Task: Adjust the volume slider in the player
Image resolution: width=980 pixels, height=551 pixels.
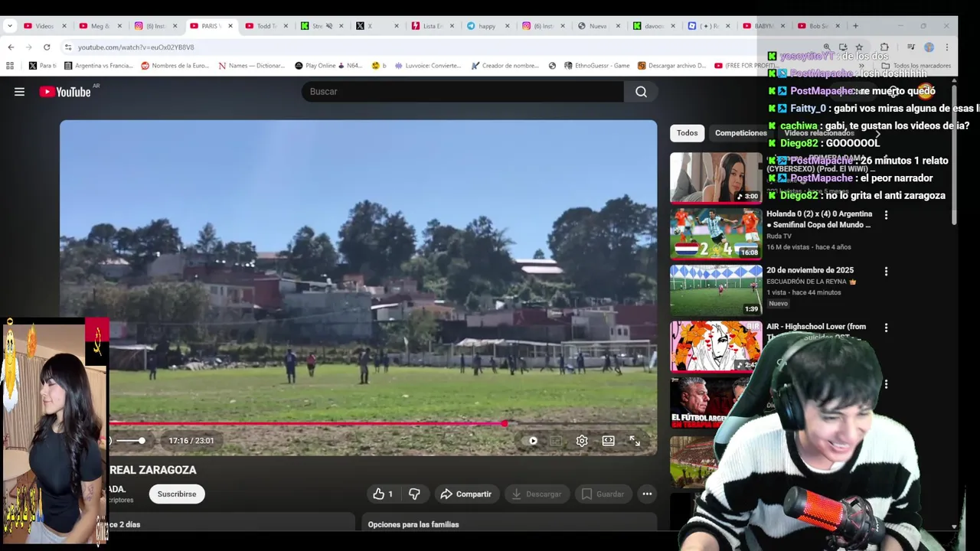Action: click(130, 441)
